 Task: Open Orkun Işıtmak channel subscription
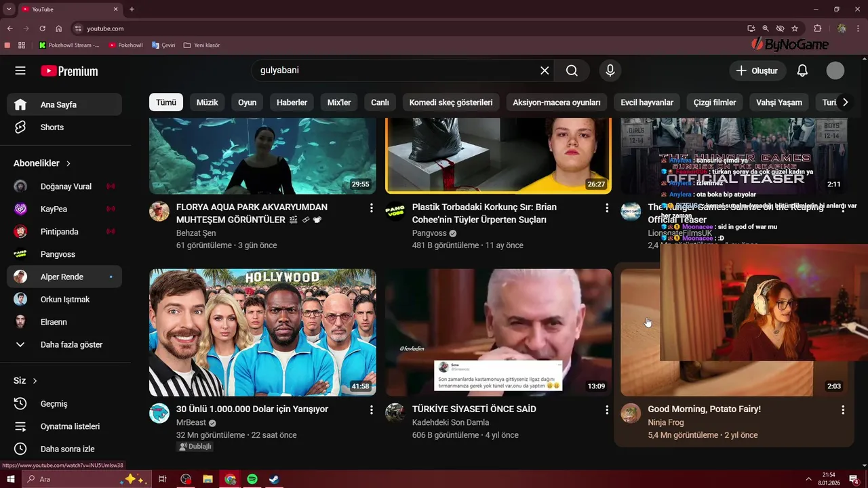coord(64,300)
